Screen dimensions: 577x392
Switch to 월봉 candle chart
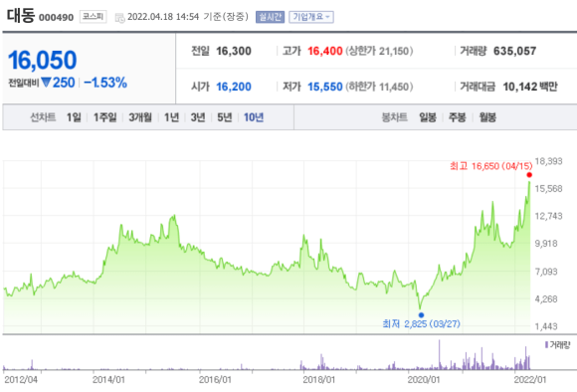487,117
